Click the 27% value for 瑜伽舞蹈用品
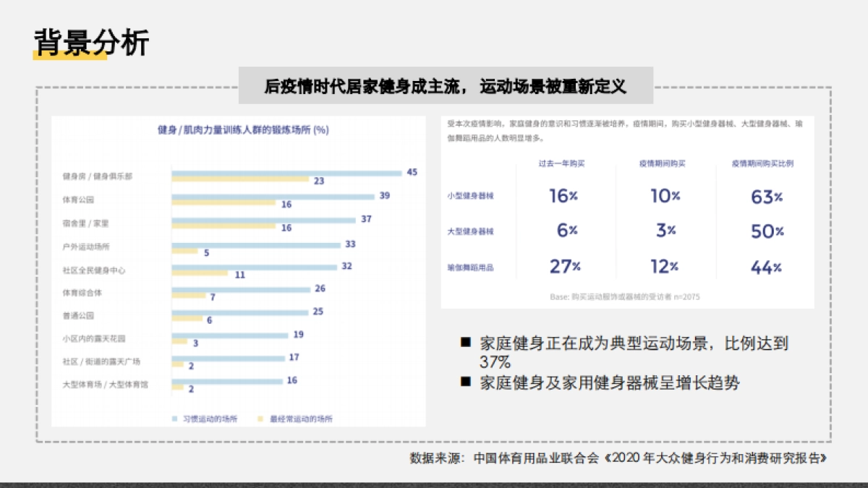Viewport: 868px width, 488px height. [565, 267]
